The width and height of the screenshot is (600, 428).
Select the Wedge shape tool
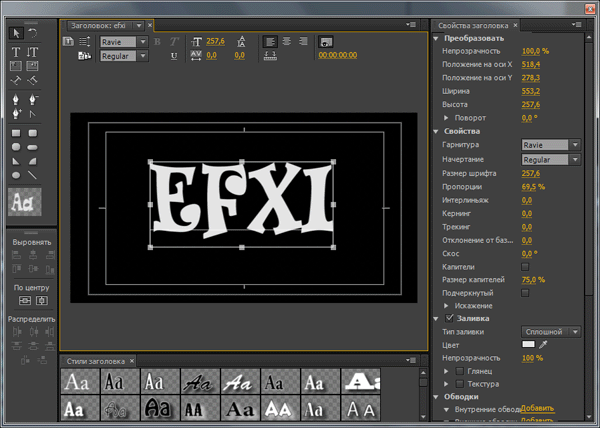tap(16, 161)
